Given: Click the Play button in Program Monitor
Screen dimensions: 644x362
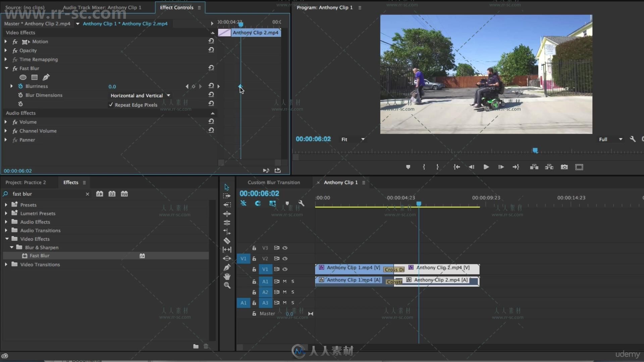Looking at the screenshot, I should (486, 167).
